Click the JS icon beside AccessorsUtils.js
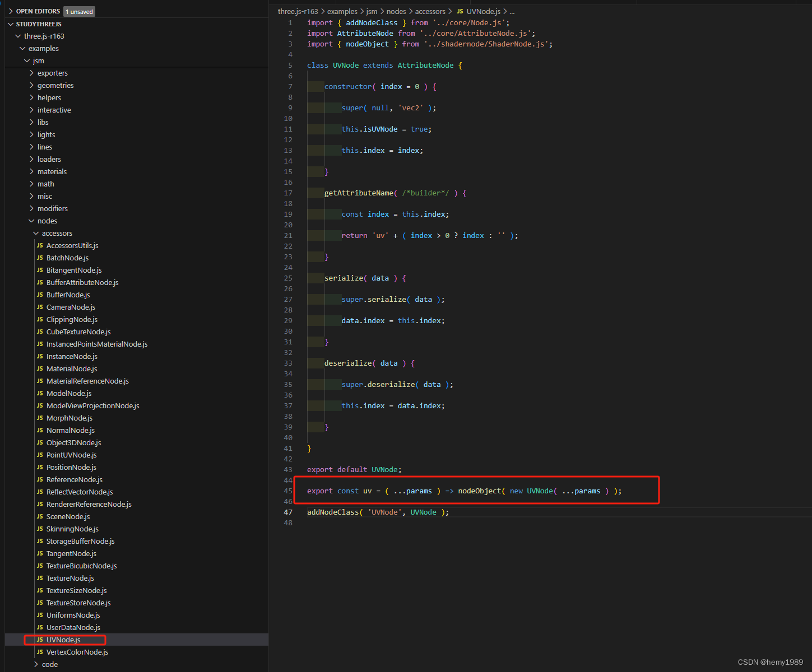The height and width of the screenshot is (672, 812). (40, 245)
